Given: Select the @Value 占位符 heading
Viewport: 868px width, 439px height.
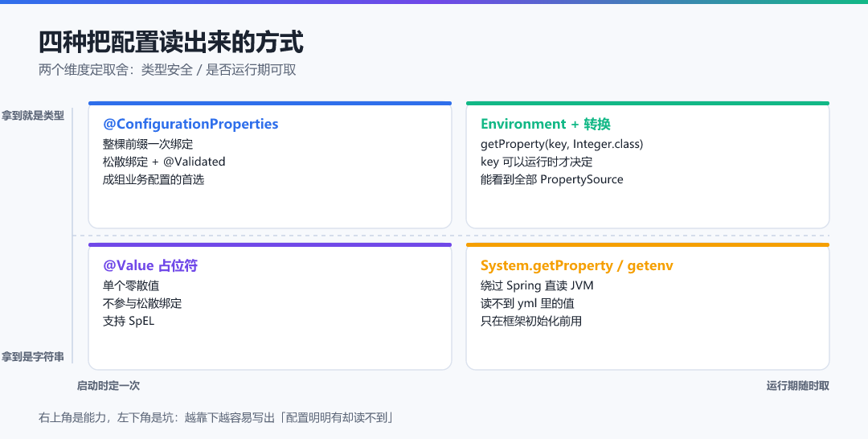Looking at the screenshot, I should click(150, 265).
